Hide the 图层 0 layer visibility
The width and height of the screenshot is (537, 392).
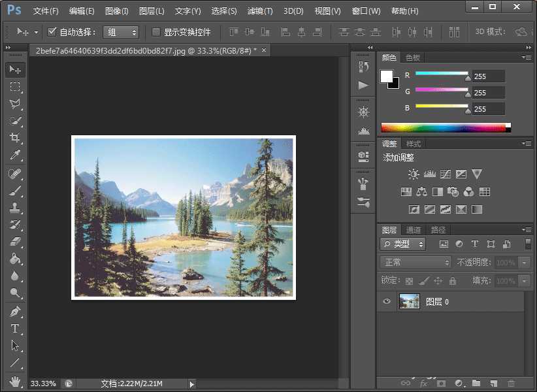coord(386,301)
